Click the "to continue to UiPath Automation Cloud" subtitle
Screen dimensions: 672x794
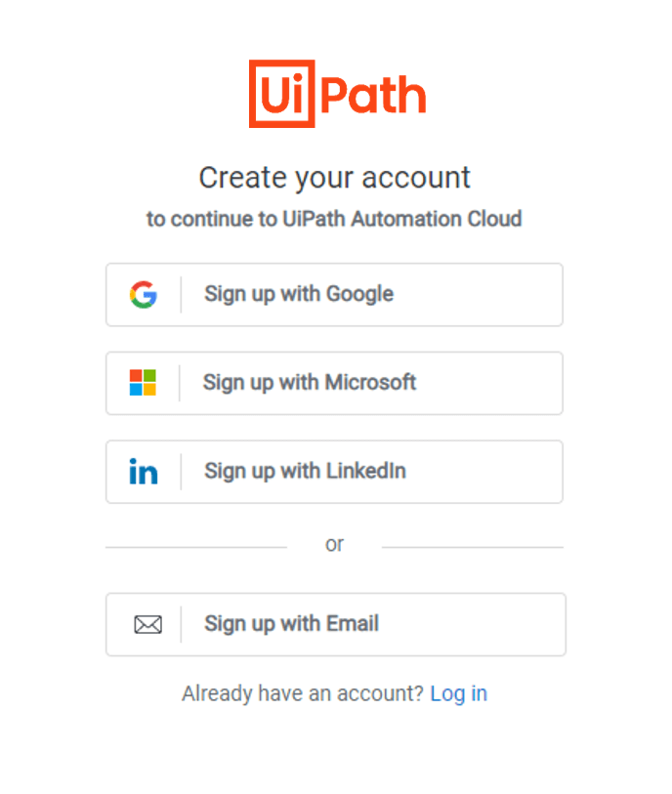pyautogui.click(x=334, y=220)
